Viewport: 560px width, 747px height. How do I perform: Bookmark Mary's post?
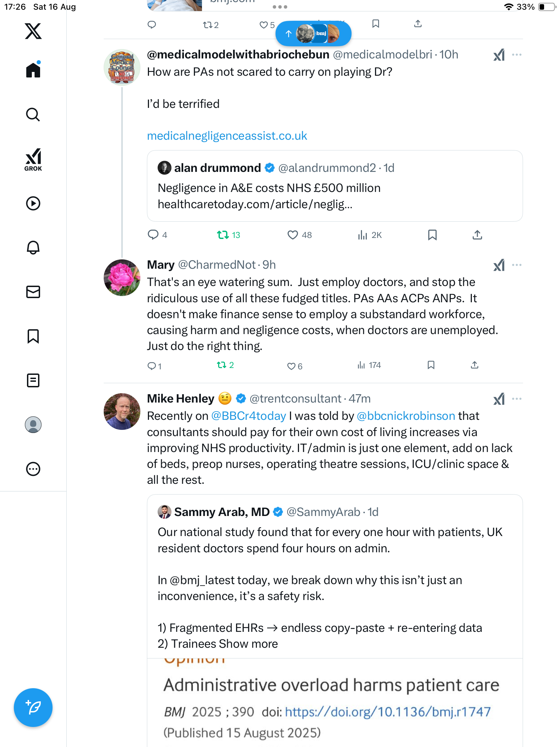431,365
